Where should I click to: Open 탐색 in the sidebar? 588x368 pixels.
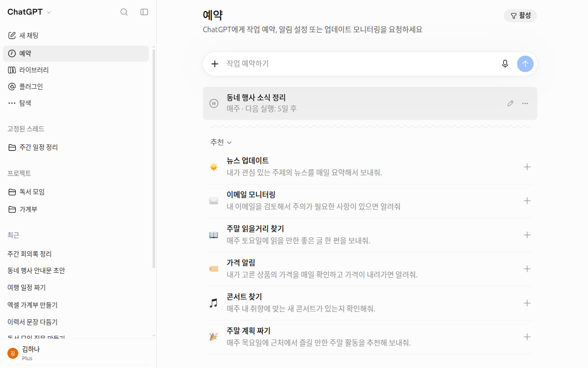click(76, 103)
